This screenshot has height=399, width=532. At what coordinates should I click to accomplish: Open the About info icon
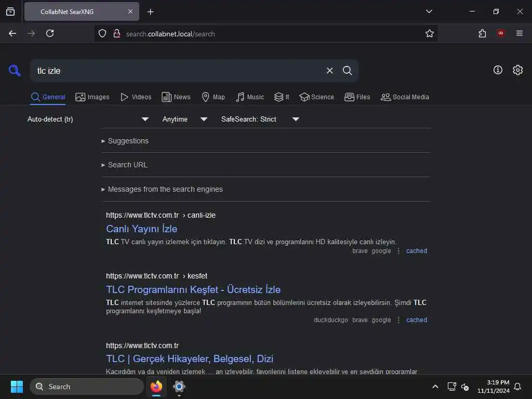(x=497, y=70)
